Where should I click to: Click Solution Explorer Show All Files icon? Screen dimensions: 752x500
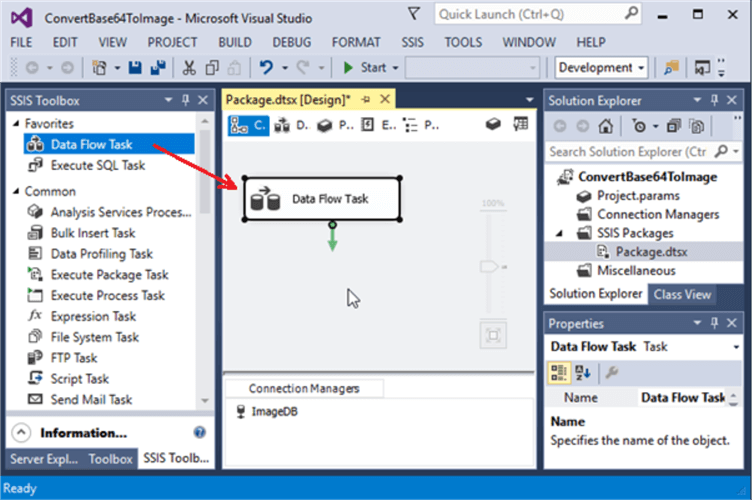coord(697,126)
